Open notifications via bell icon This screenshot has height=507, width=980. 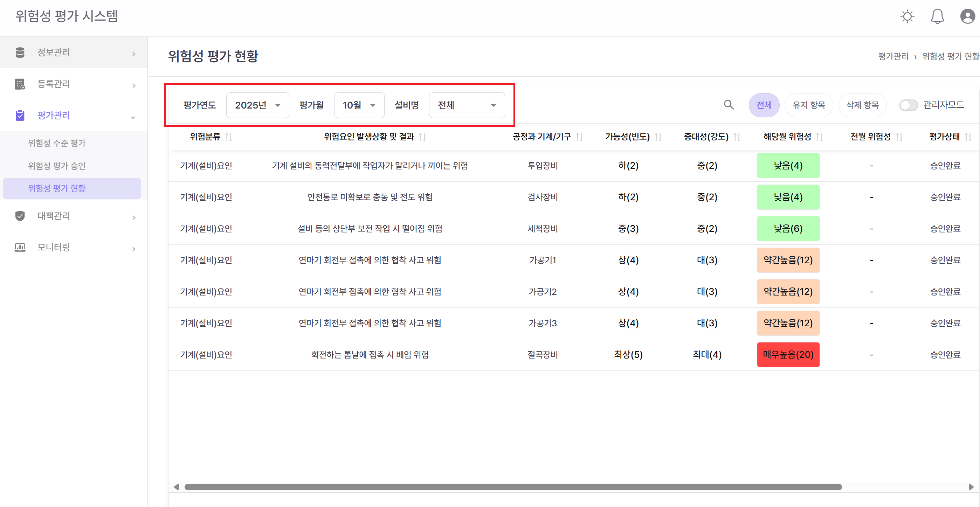pyautogui.click(x=937, y=16)
